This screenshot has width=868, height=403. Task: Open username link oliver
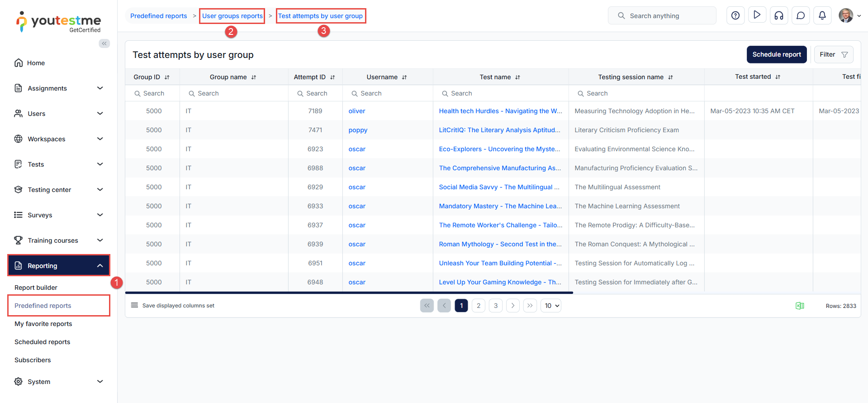tap(357, 111)
